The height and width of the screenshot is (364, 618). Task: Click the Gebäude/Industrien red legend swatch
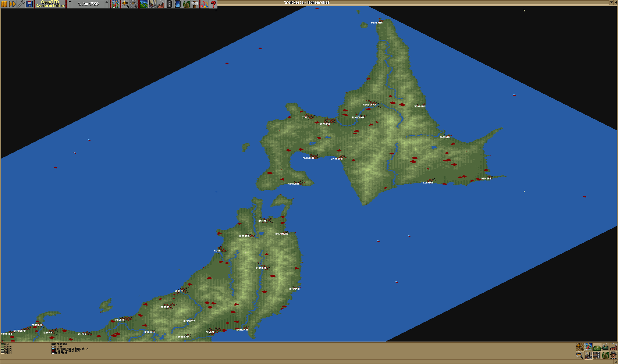click(53, 351)
